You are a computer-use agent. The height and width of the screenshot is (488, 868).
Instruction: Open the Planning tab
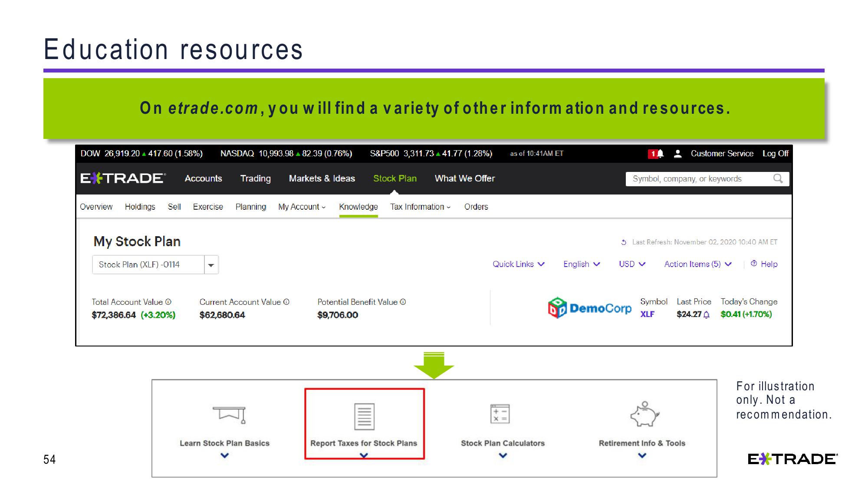click(x=251, y=207)
